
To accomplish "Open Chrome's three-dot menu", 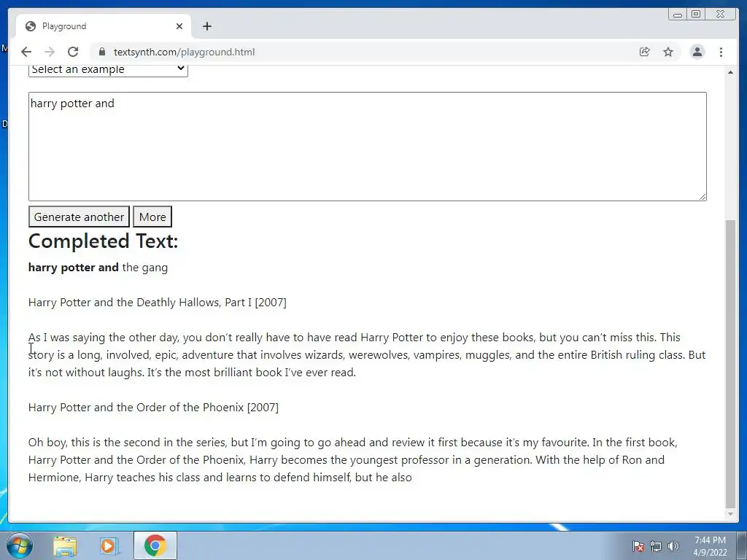I will [721, 52].
